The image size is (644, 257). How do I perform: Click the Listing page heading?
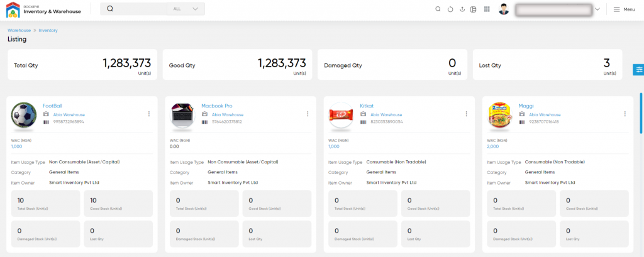(x=17, y=40)
